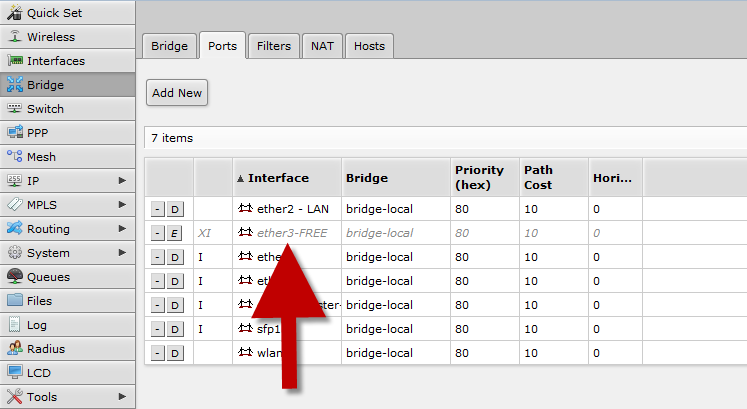Image resolution: width=747 pixels, height=409 pixels.
Task: Click the IP icon in sidebar
Action: pos(15,180)
